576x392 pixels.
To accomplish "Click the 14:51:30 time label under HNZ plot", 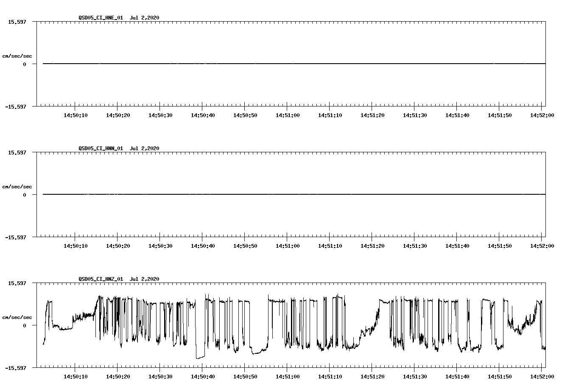I will pos(415,377).
